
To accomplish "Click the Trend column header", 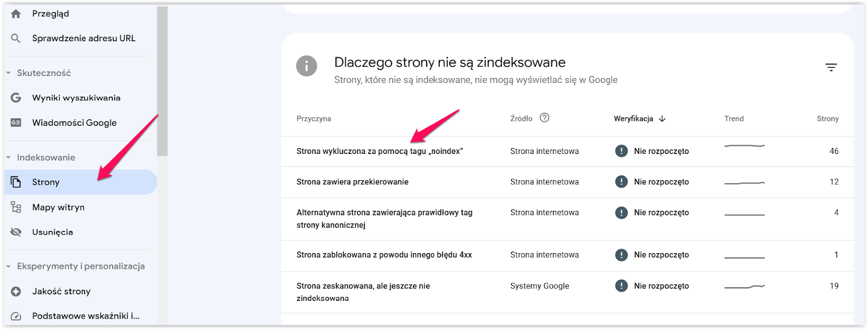I will click(734, 119).
